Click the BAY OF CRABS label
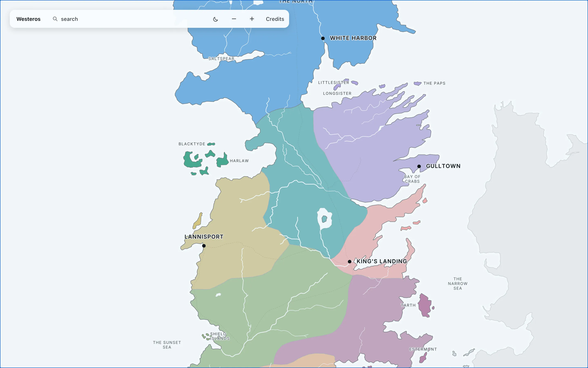Image resolution: width=588 pixels, height=368 pixels. click(412, 179)
